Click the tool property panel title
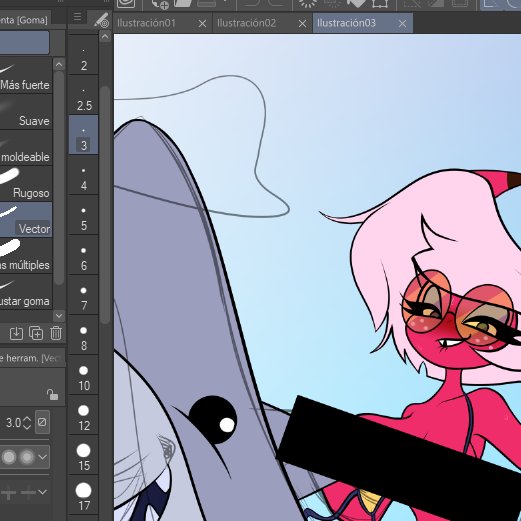521x521 pixels. [32, 358]
